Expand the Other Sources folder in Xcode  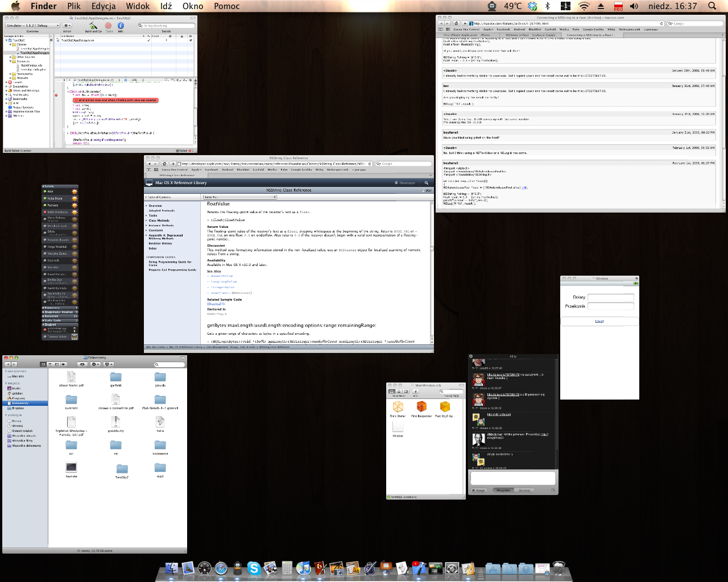point(11,57)
